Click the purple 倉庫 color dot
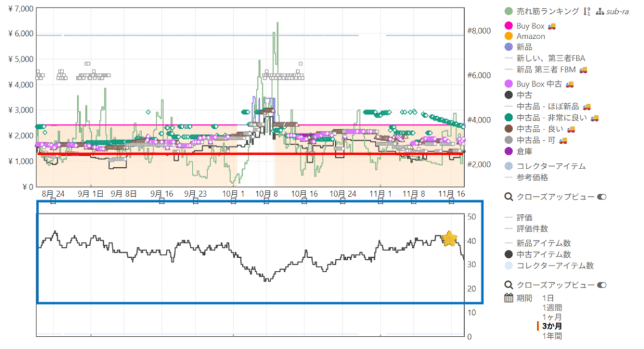The image size is (644, 349). pyautogui.click(x=509, y=150)
